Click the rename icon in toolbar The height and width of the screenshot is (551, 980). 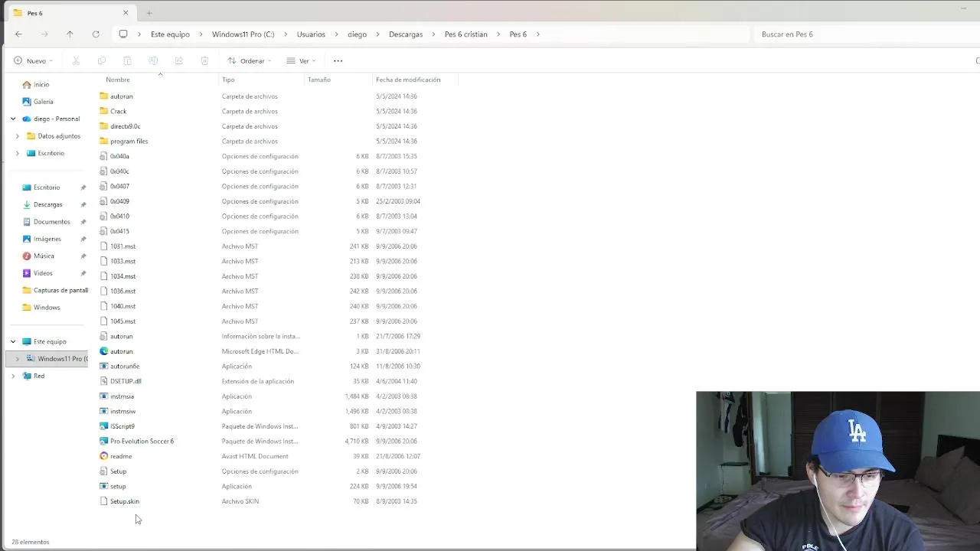(153, 60)
